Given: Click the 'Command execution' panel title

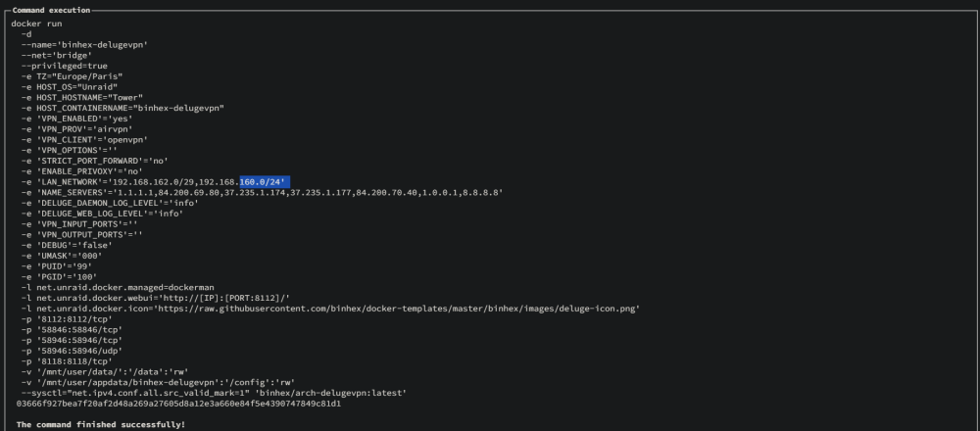Looking at the screenshot, I should click(x=51, y=10).
